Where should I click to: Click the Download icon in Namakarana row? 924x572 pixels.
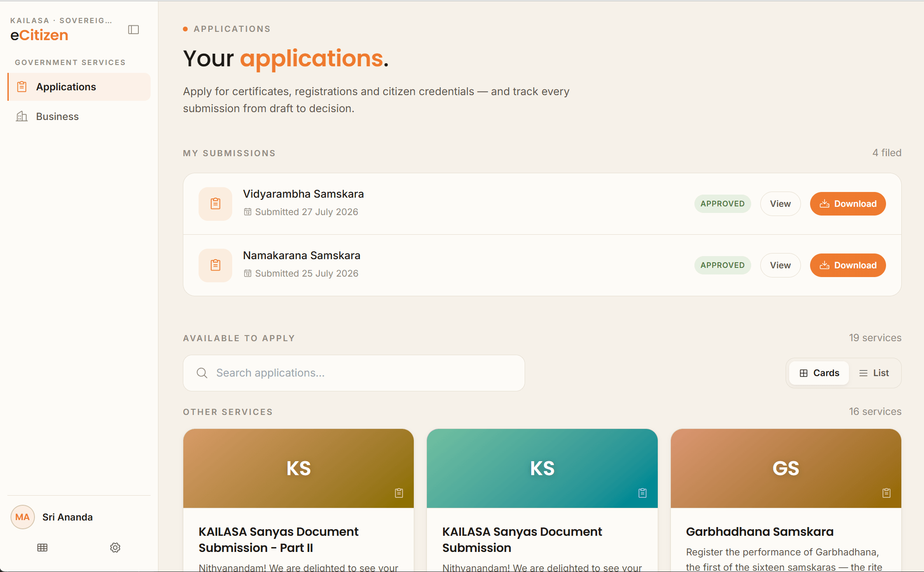(x=824, y=265)
